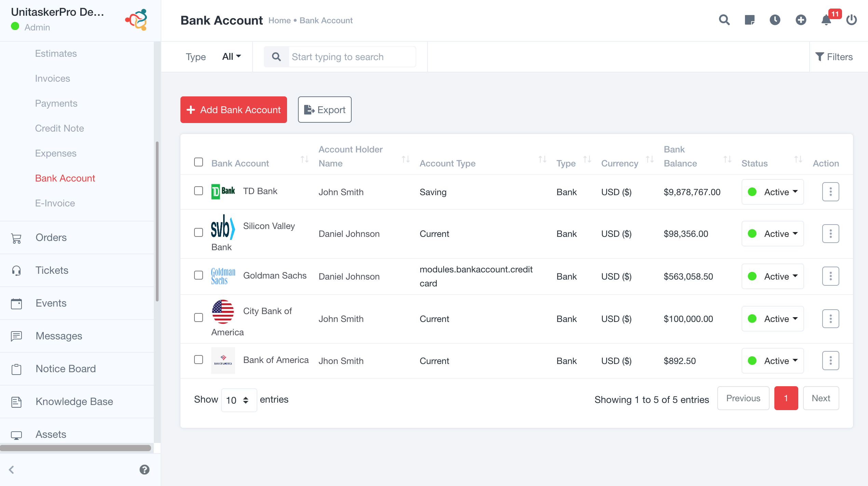The width and height of the screenshot is (868, 486).
Task: Click the UnitaskerPro colorful logo
Action: (136, 20)
